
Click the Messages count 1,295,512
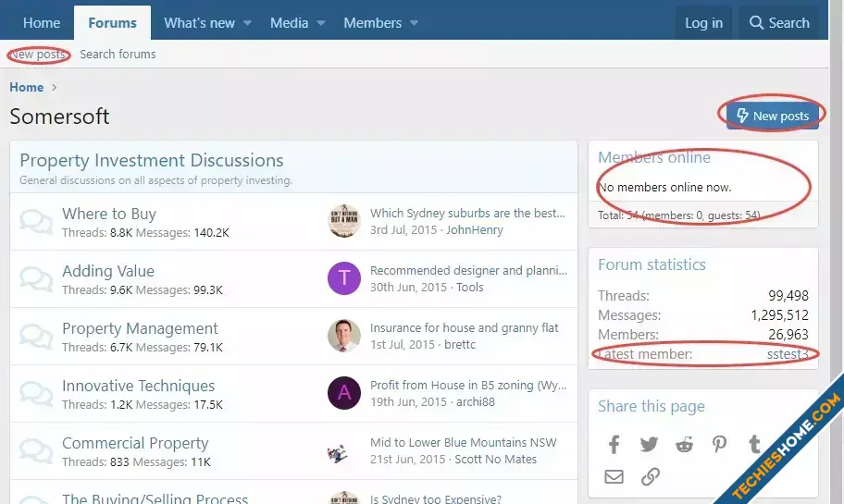(x=779, y=315)
